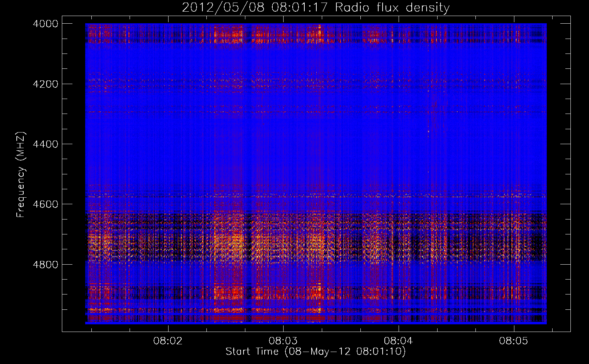Image resolution: width=589 pixels, height=364 pixels.
Task: Click the '08:04' time axis label
Action: click(398, 341)
